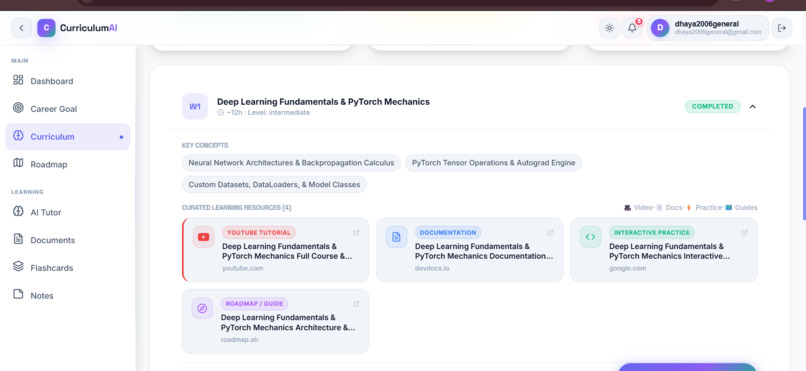Click the devdocs.io source text
Viewport: 806px width, 371px height.
pos(432,268)
